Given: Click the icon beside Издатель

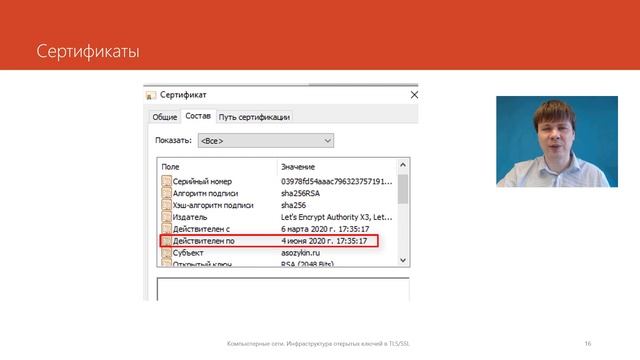Looking at the screenshot, I should [166, 217].
